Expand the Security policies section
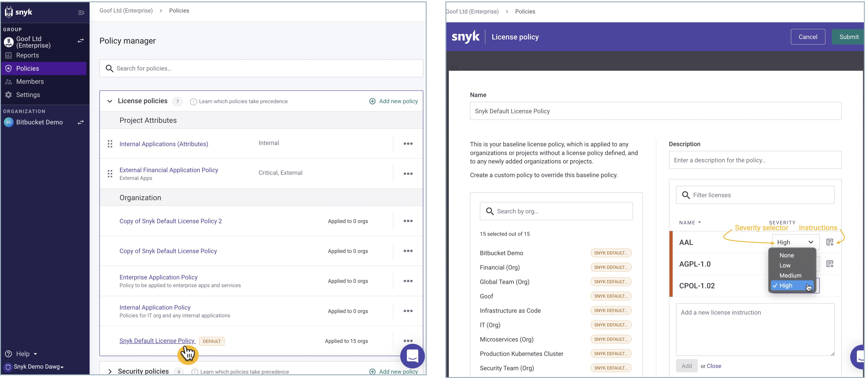 [109, 371]
